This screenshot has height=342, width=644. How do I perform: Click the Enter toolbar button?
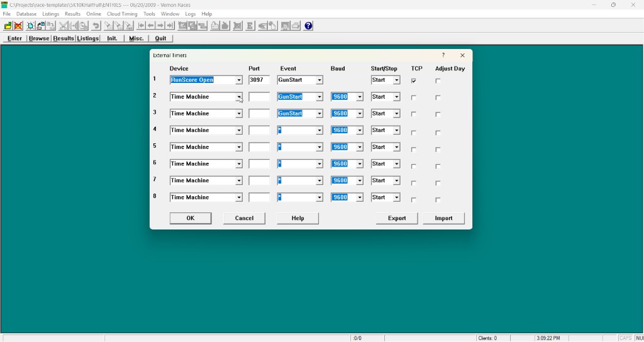pyautogui.click(x=15, y=38)
